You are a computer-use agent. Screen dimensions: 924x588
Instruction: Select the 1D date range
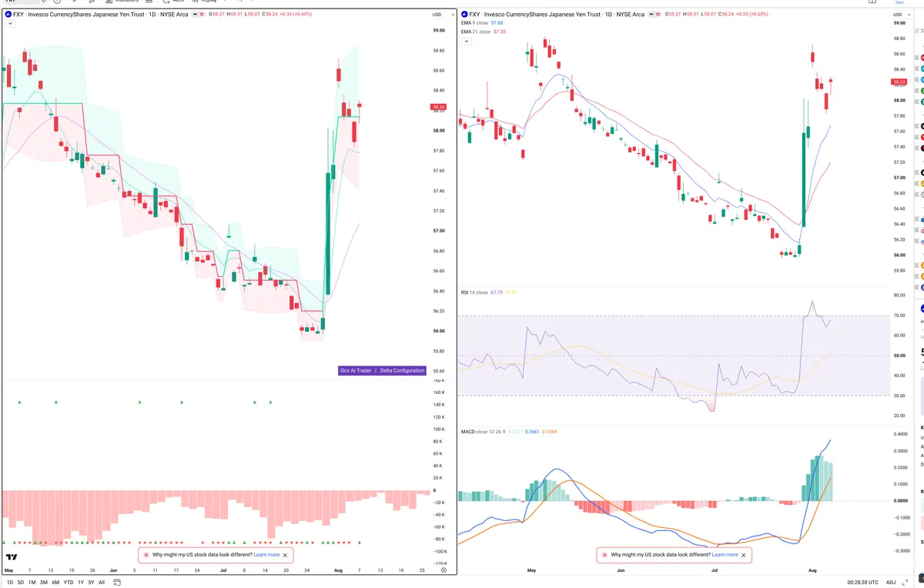click(10, 583)
